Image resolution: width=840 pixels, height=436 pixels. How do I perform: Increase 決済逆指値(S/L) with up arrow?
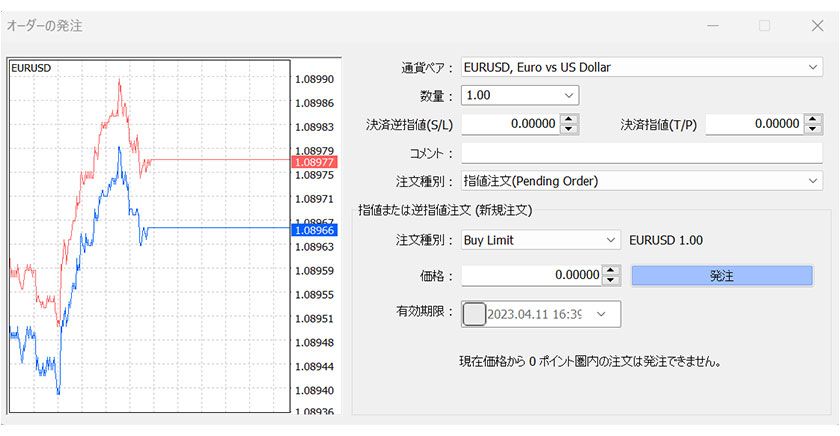[569, 119]
